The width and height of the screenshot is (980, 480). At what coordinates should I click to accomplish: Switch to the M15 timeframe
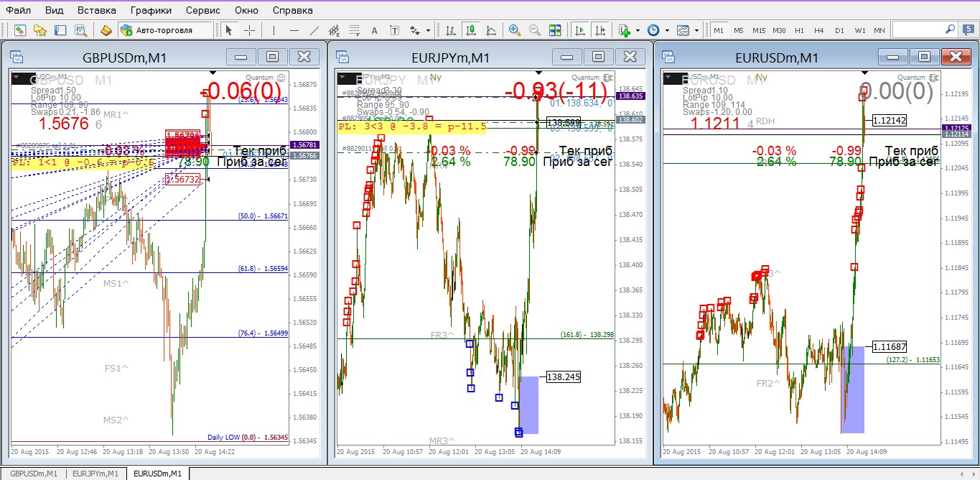(x=759, y=30)
